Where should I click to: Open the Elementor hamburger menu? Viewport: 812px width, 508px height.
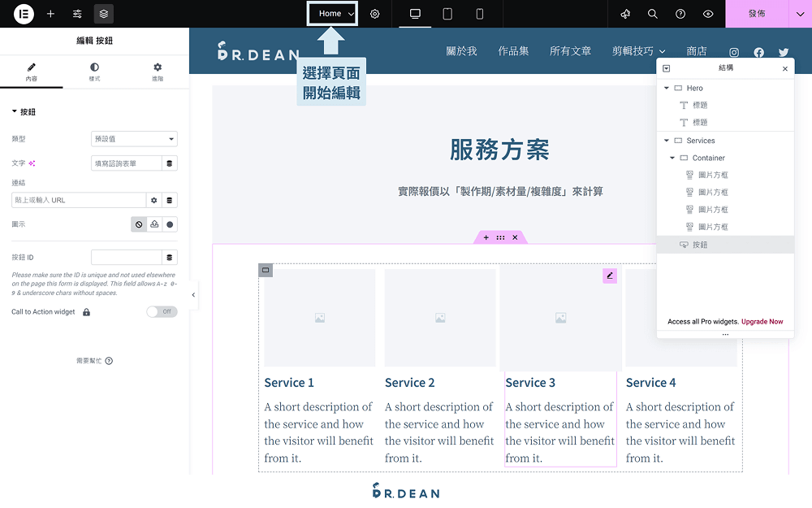pos(22,14)
